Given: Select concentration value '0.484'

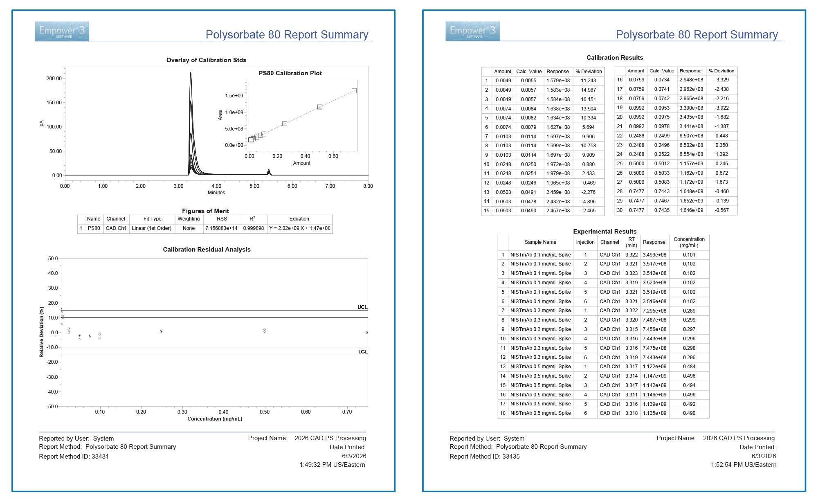Looking at the screenshot, I should [x=689, y=367].
